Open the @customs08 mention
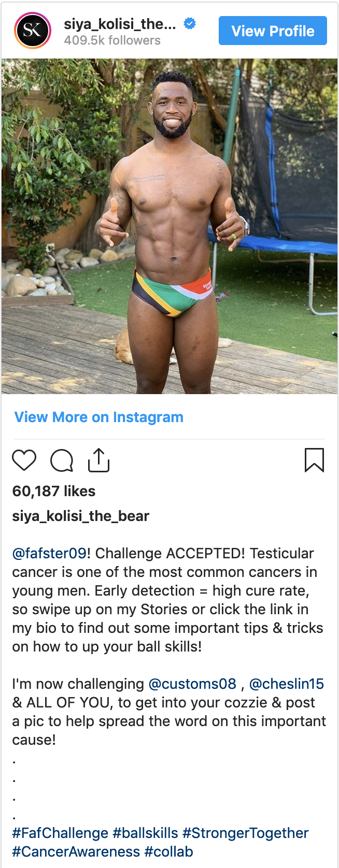 (x=192, y=684)
